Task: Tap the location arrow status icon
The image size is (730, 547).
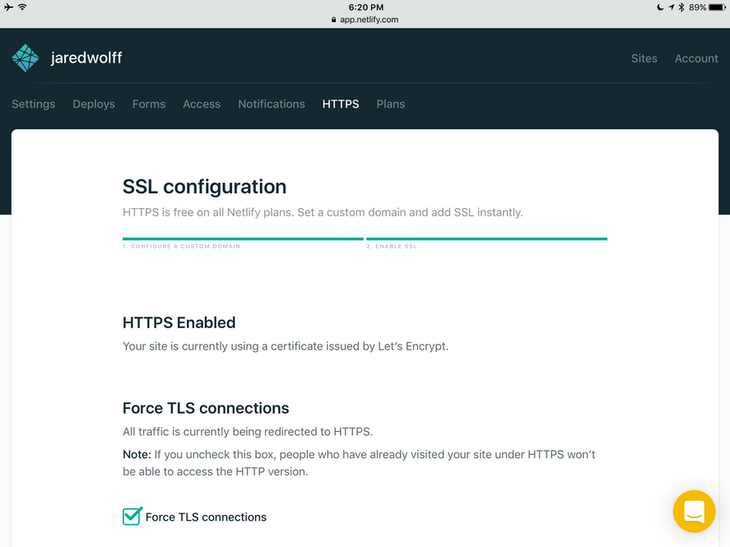Action: (x=671, y=7)
